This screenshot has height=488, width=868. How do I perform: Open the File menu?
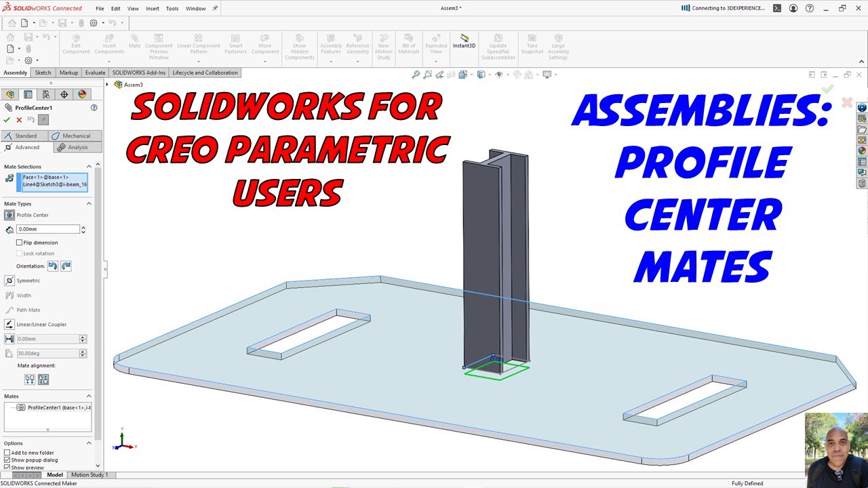pyautogui.click(x=100, y=9)
